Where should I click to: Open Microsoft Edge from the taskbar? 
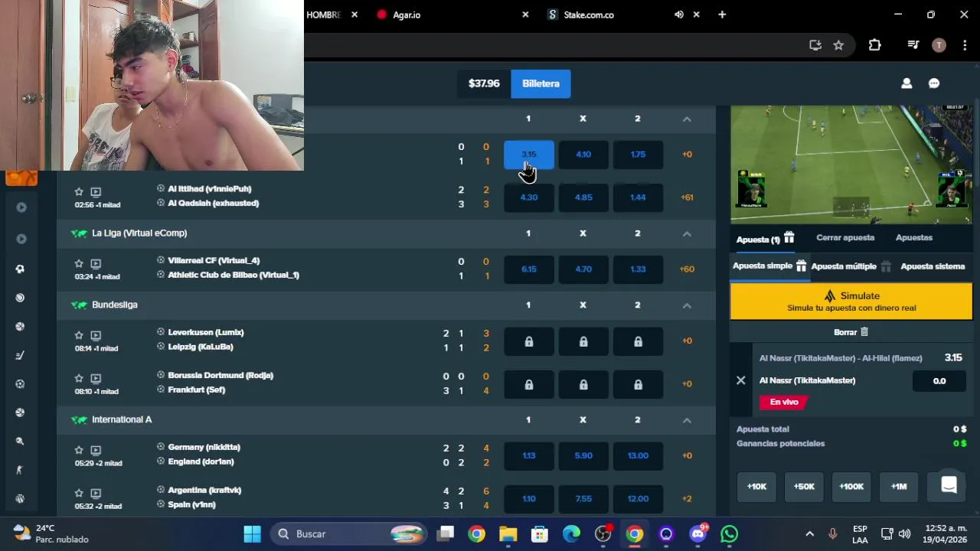point(571,533)
